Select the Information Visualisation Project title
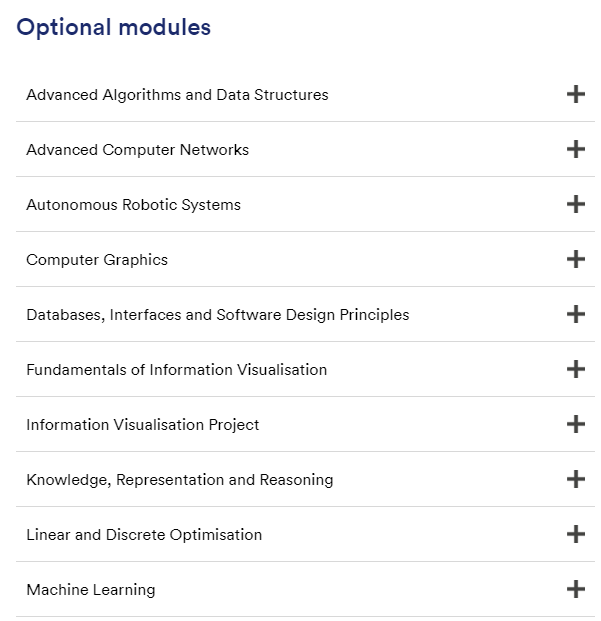The width and height of the screenshot is (601, 621). [x=142, y=425]
